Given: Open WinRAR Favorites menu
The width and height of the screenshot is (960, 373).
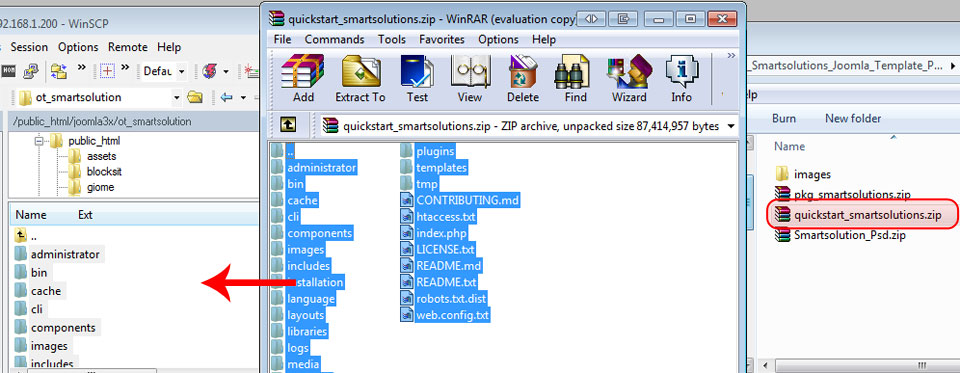Looking at the screenshot, I should click(442, 39).
